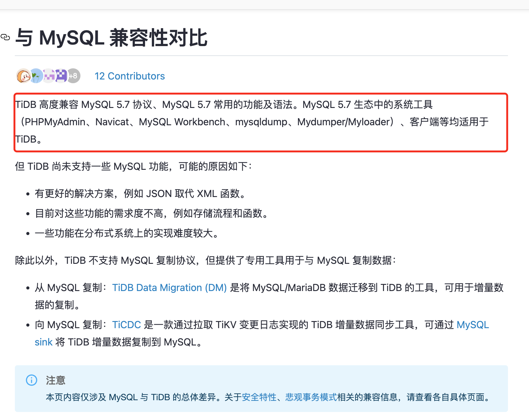Click the blue info icon in the note box
This screenshot has width=529, height=420.
pos(32,380)
